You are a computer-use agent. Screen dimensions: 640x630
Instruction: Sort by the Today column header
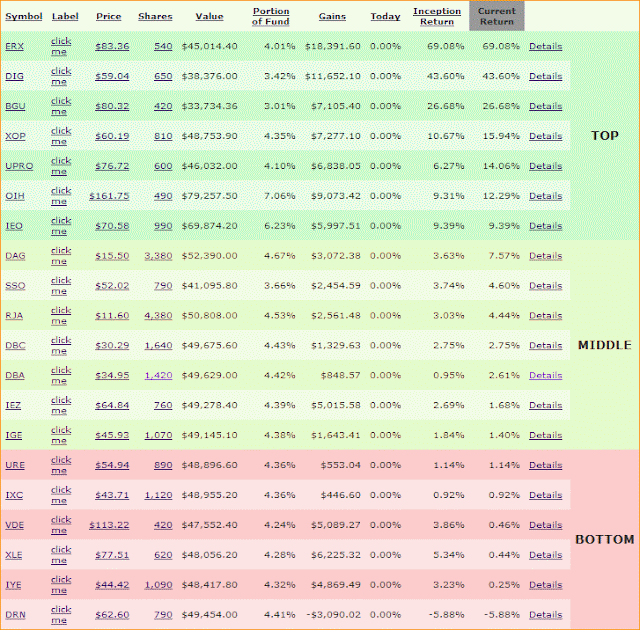[385, 16]
